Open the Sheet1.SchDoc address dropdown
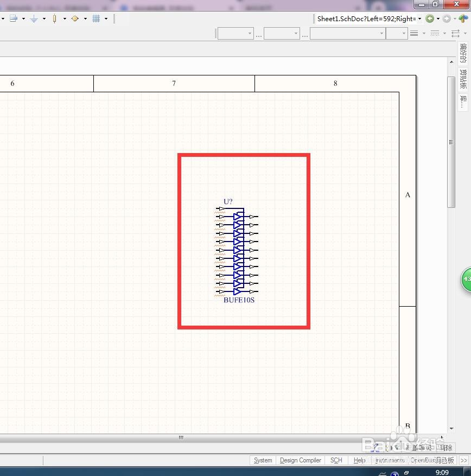471x476 pixels. (419, 19)
